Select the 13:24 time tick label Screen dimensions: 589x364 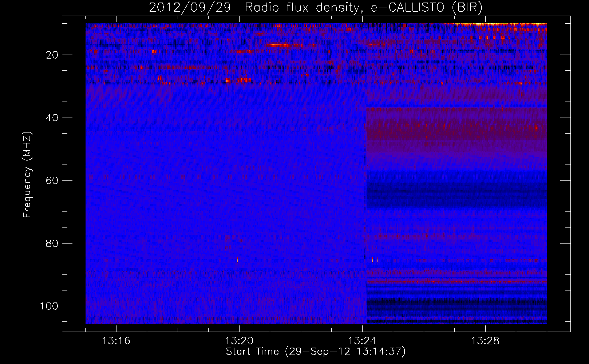(362, 341)
